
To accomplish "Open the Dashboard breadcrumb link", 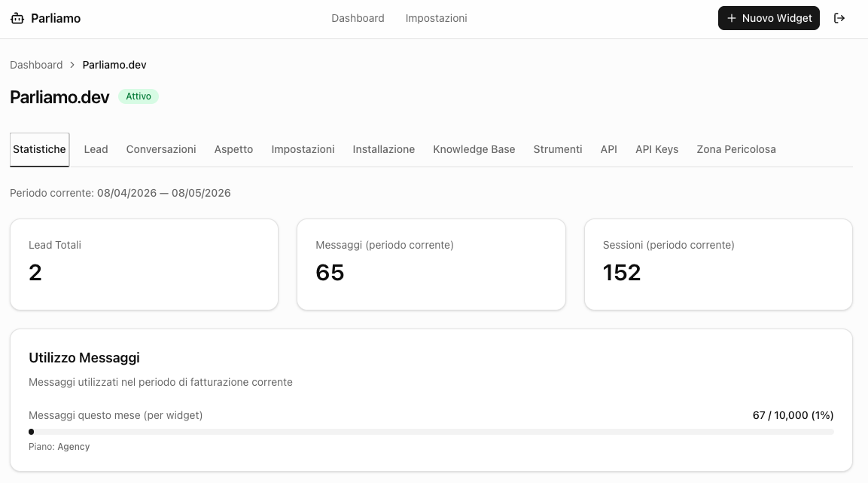I will (x=36, y=65).
